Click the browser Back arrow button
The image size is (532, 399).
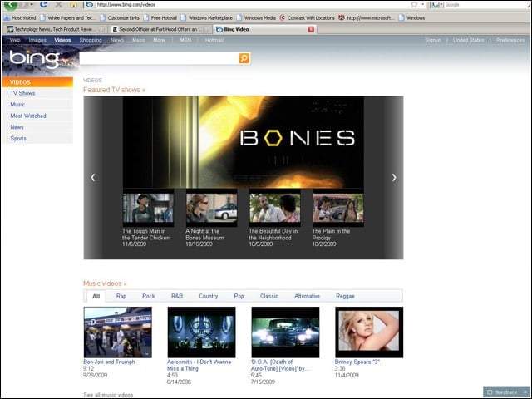coord(10,5)
